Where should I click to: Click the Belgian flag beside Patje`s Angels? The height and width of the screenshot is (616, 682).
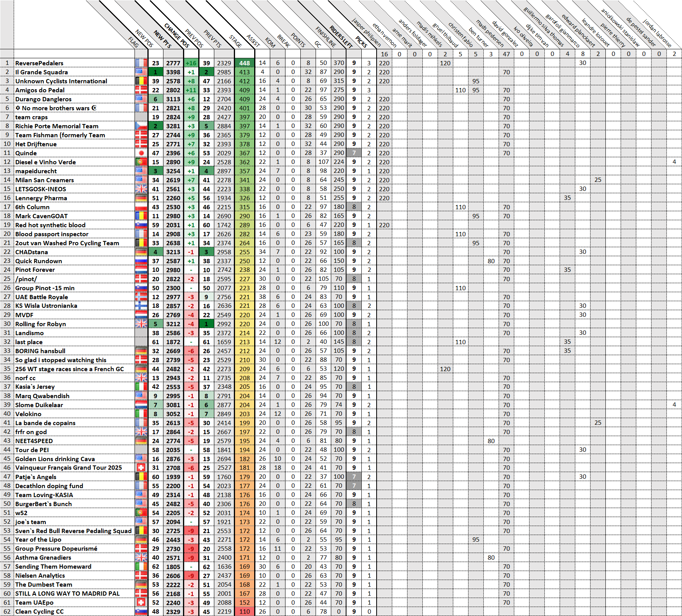coord(141,477)
